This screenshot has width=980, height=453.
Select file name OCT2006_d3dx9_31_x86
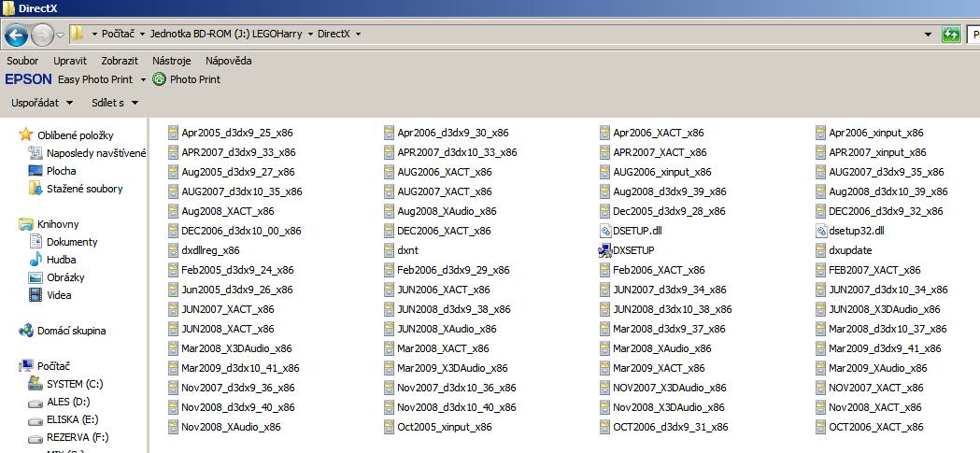671,428
